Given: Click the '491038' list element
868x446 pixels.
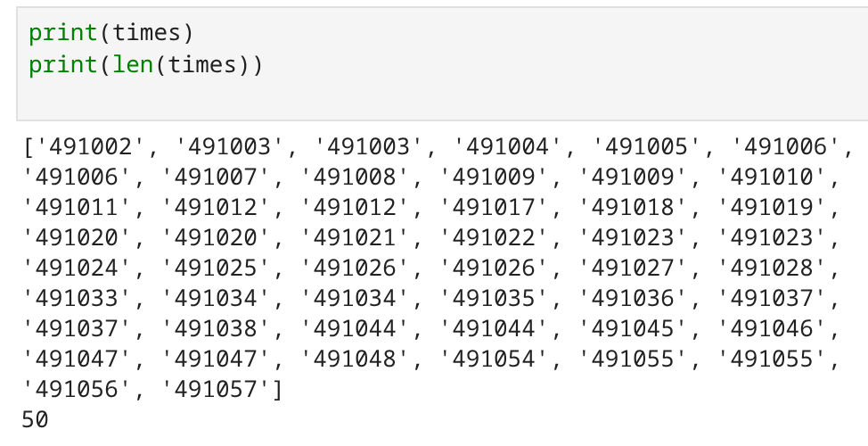Looking at the screenshot, I should click(x=217, y=328).
